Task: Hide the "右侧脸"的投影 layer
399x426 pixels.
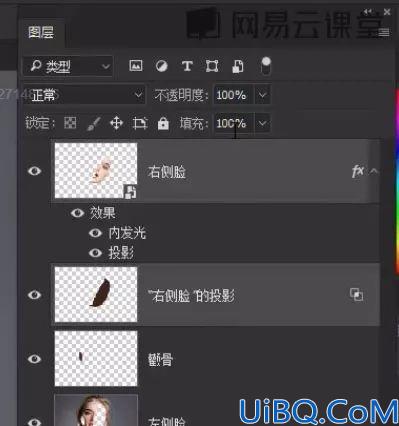Action: click(x=35, y=295)
